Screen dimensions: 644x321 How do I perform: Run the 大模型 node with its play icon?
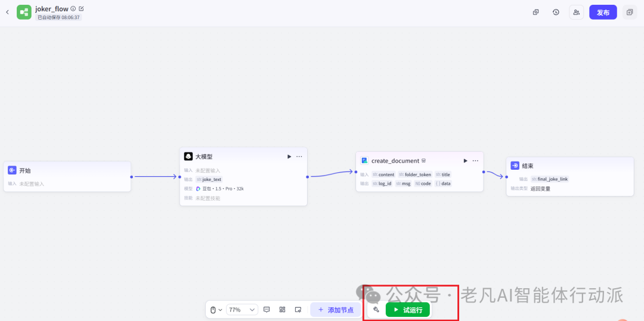click(x=289, y=157)
